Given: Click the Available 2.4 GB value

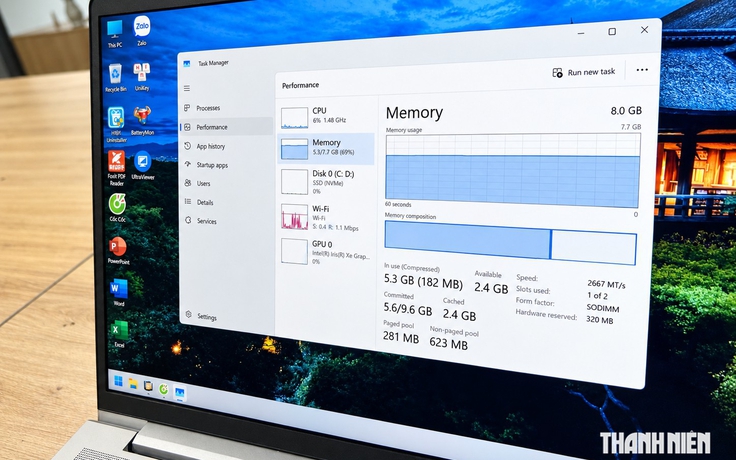Looking at the screenshot, I should (491, 287).
